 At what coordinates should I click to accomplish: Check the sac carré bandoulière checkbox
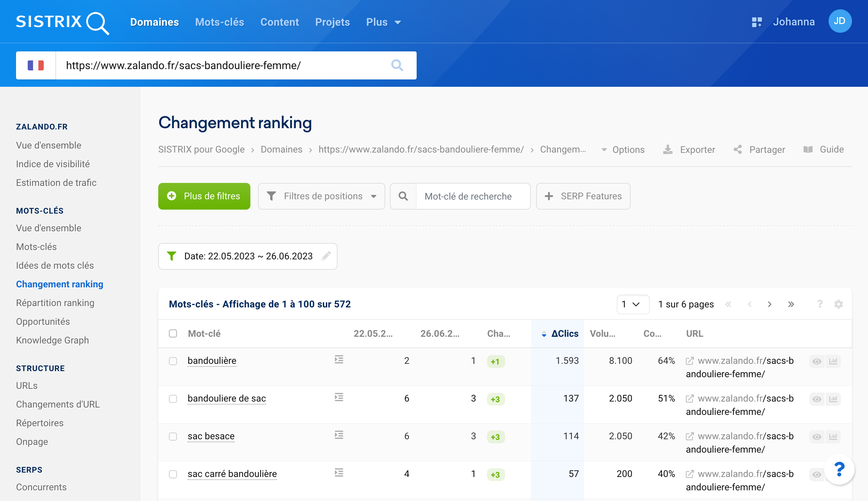pyautogui.click(x=173, y=475)
